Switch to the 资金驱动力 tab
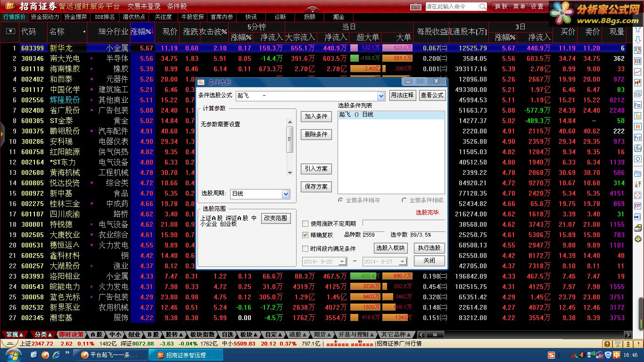Screen dimensions: 644x362 (45, 17)
